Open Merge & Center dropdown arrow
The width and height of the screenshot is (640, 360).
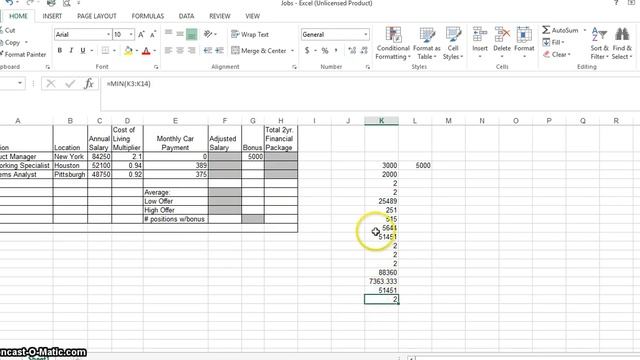[x=292, y=51]
